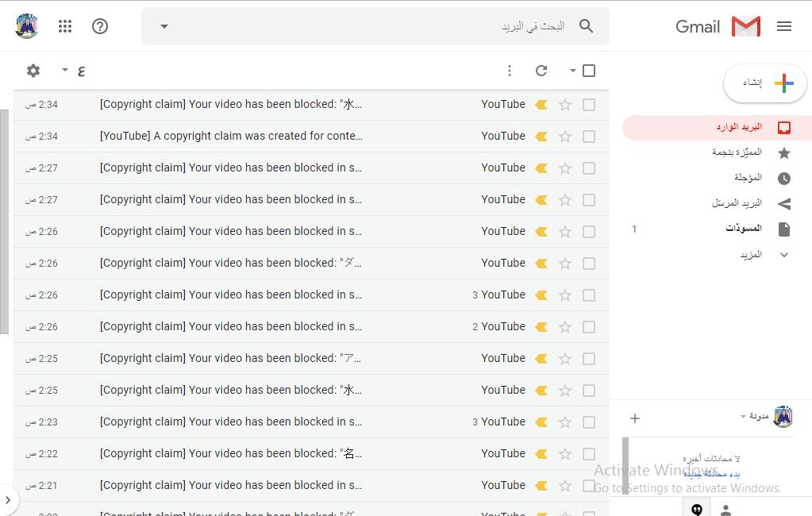Open the Google apps grid
The width and height of the screenshot is (812, 516).
(65, 26)
